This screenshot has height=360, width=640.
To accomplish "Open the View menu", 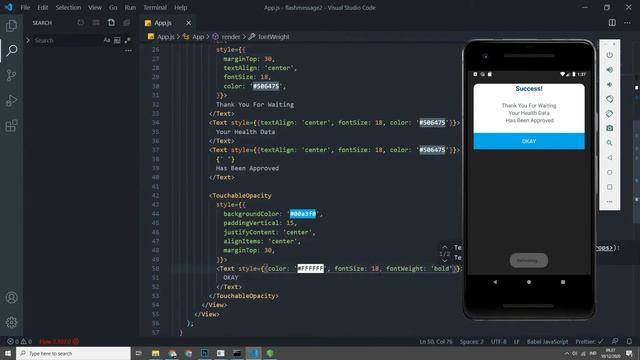I will click(x=95, y=7).
